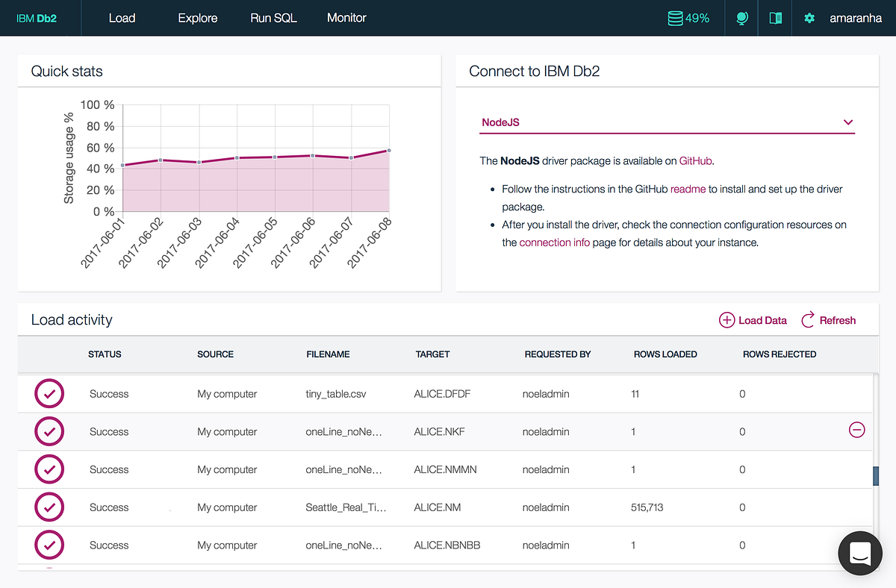Click rows loaded value 11
Viewport: 896px width, 588px height.
pos(635,394)
